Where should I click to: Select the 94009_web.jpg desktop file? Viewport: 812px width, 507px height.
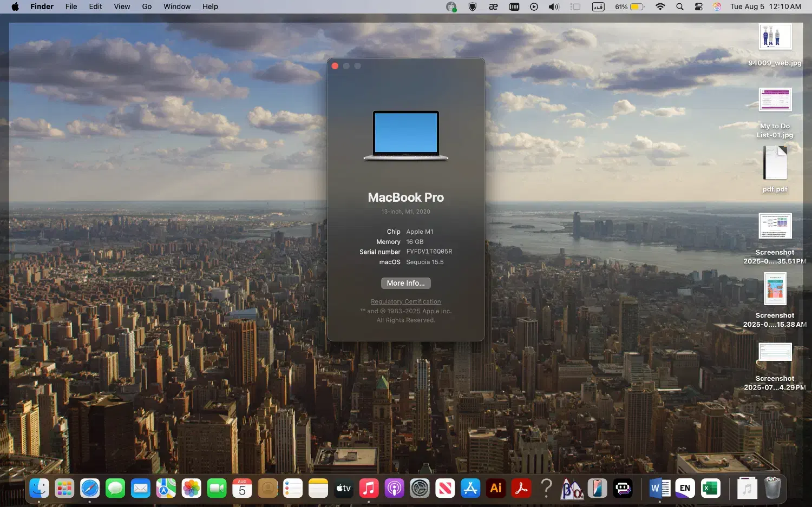[x=775, y=45]
